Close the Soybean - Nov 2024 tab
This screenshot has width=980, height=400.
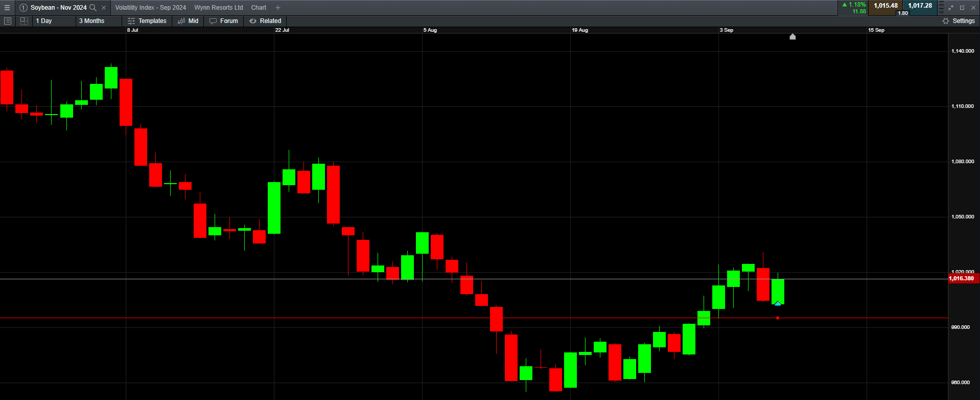(x=104, y=8)
